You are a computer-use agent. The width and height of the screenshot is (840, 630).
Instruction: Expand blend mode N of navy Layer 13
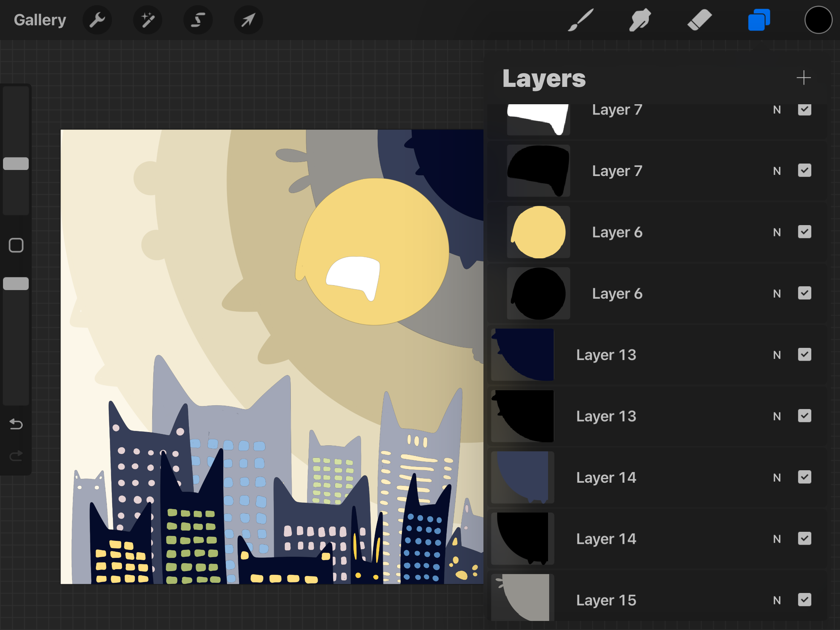(777, 355)
